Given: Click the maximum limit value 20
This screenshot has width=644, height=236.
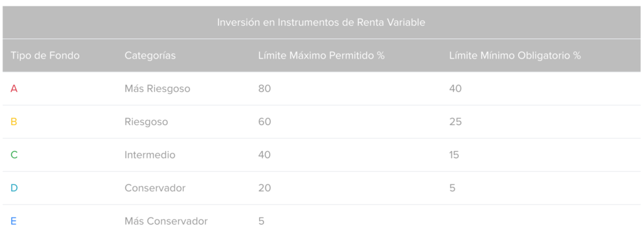Looking at the screenshot, I should pos(265,188).
